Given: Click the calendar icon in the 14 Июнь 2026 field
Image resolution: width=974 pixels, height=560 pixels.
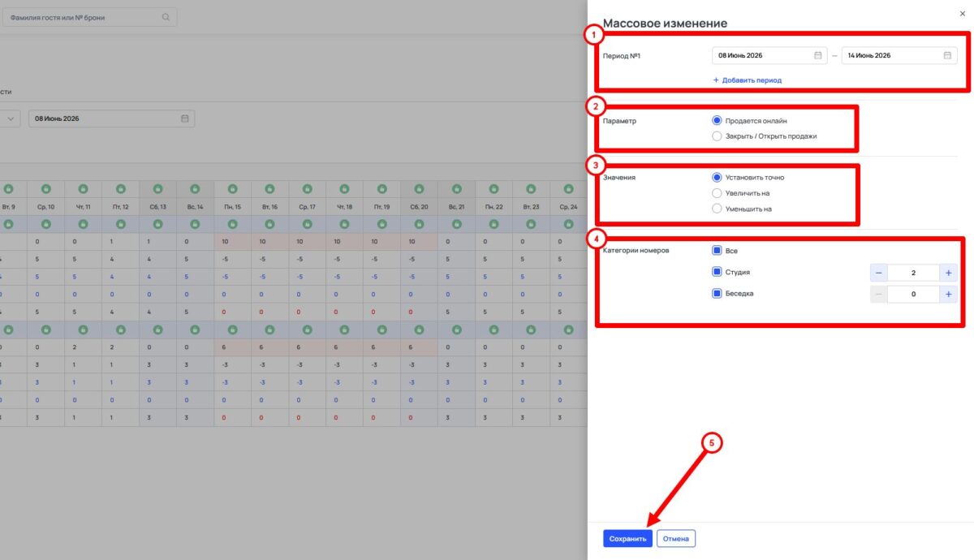Looking at the screenshot, I should pyautogui.click(x=947, y=55).
